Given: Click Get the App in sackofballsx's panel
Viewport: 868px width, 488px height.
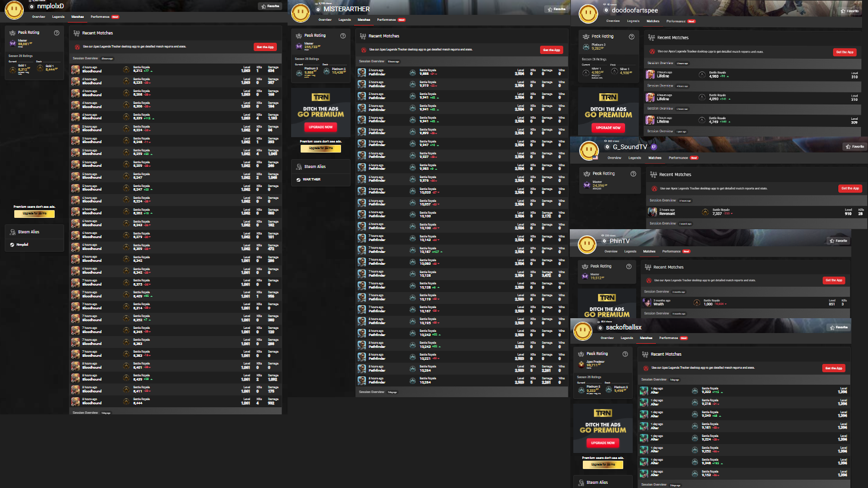Looking at the screenshot, I should pos(834,368).
